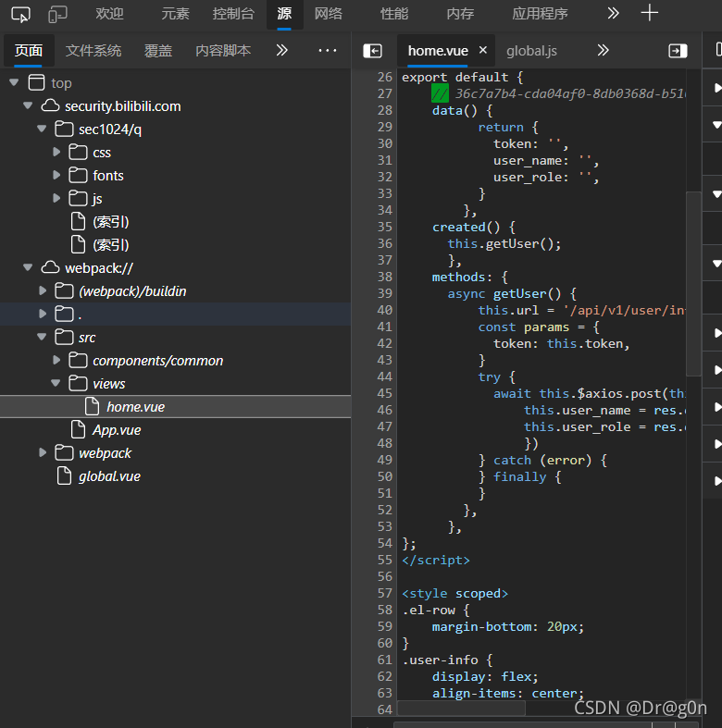722x728 pixels.
Task: Collapse the sec1024/q folder
Action: point(42,130)
